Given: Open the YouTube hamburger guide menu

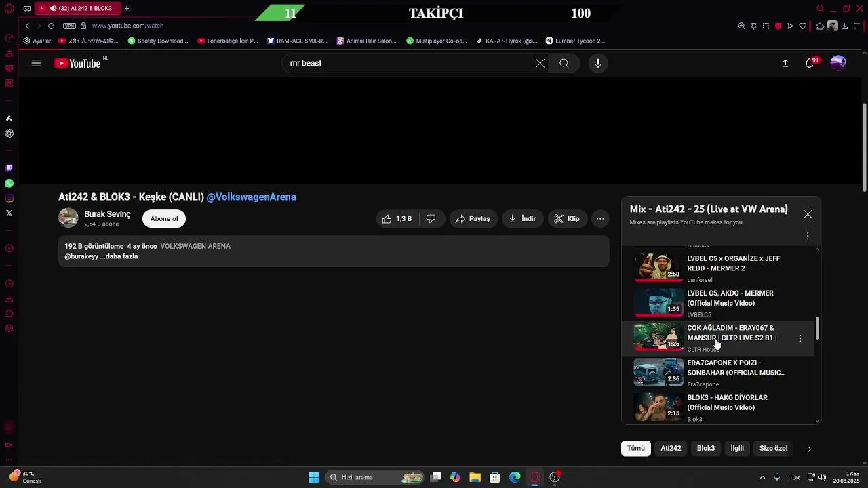Looking at the screenshot, I should pos(36,63).
